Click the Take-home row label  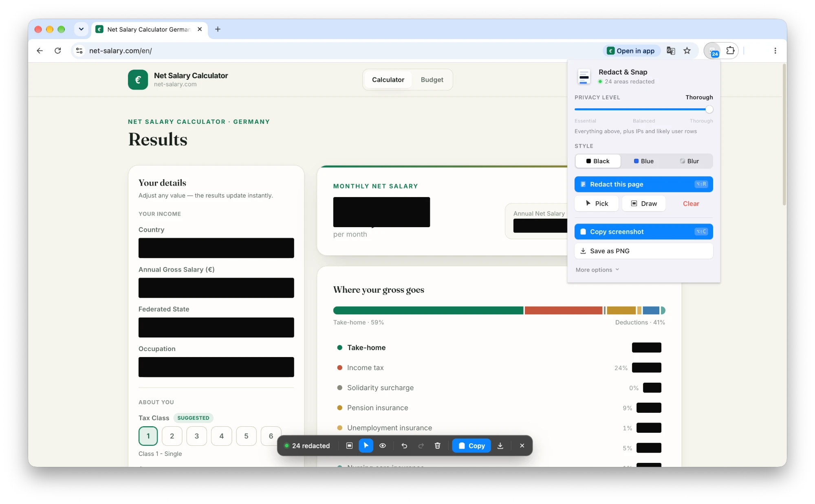coord(366,347)
